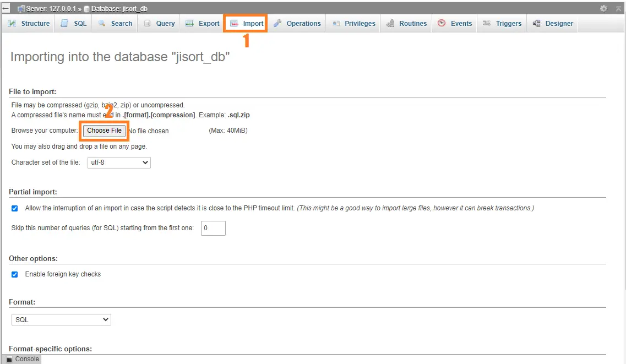
Task: Click the Search magnifier icon
Action: (101, 23)
